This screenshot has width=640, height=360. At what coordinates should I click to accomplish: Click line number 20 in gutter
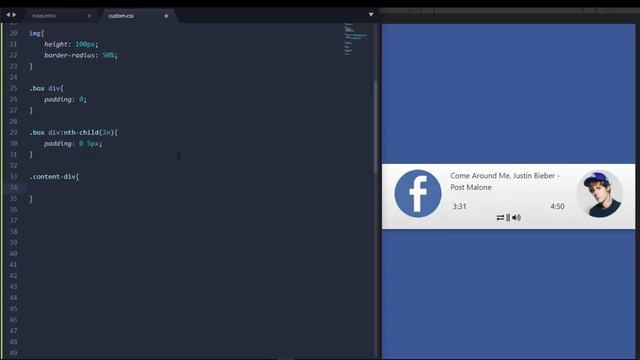click(x=13, y=33)
